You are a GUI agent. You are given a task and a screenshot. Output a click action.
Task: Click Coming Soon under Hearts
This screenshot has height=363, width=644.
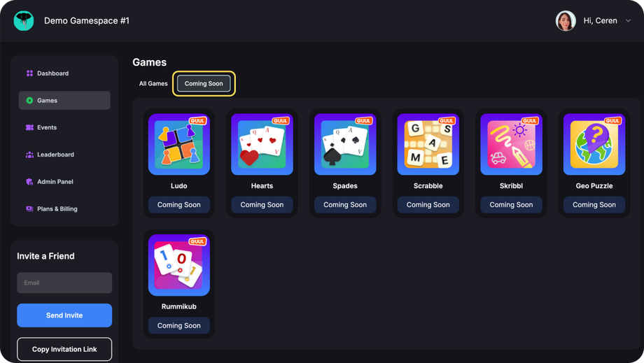point(262,205)
